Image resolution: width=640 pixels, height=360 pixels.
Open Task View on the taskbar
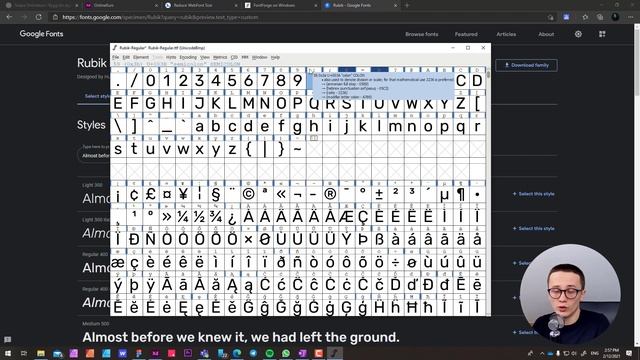pyautogui.click(x=24, y=353)
